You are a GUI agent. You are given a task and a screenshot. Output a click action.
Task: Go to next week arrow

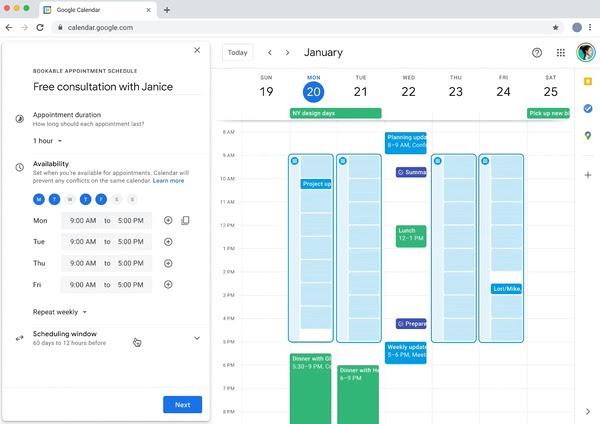coord(287,52)
